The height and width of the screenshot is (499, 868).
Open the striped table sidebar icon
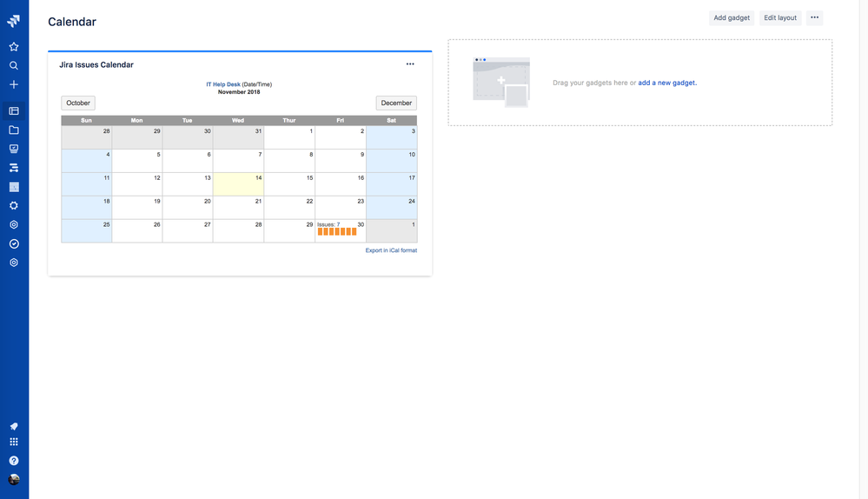click(14, 187)
